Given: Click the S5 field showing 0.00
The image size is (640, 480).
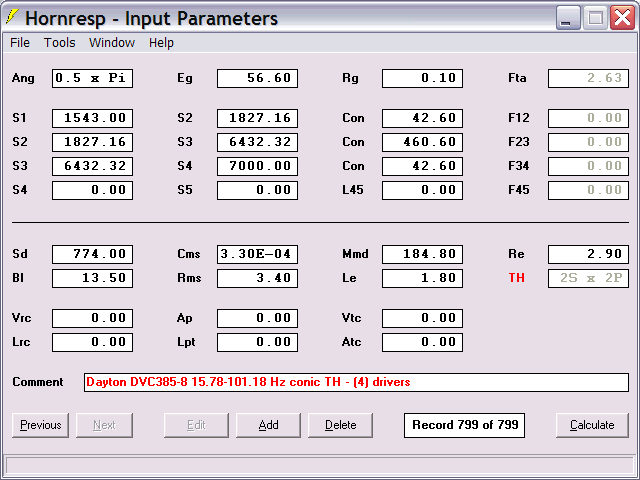Looking at the screenshot, I should click(258, 190).
